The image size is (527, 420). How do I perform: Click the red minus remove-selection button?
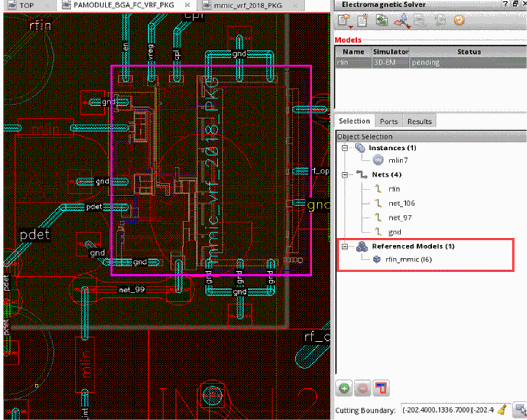[x=363, y=388]
